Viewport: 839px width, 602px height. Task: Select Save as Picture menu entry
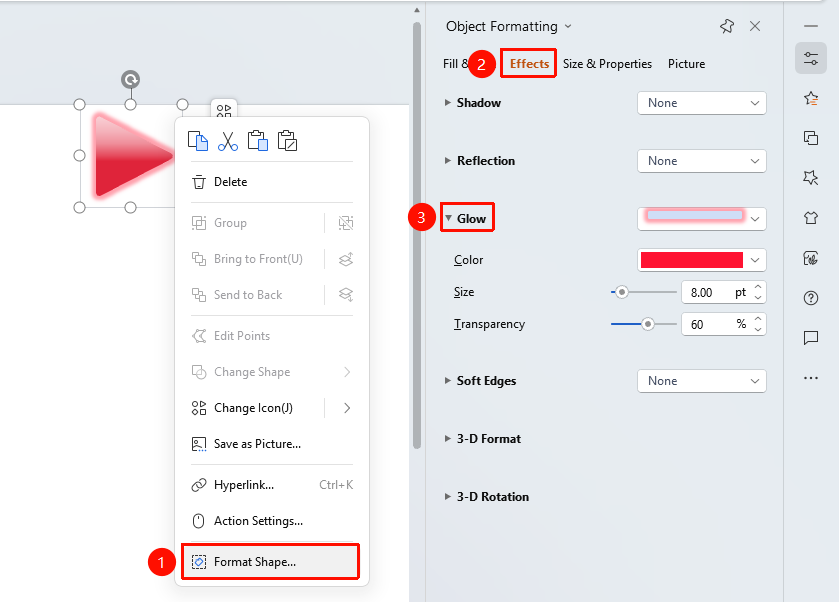point(272,444)
